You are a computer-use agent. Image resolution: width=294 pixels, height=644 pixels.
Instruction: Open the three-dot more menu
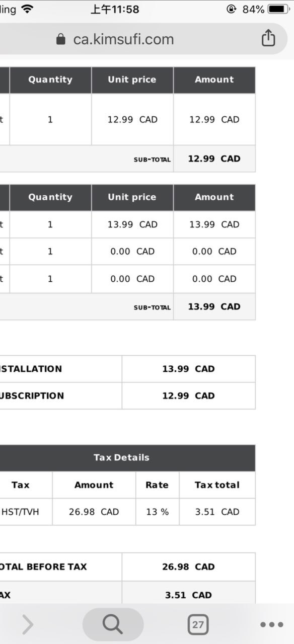(272, 625)
